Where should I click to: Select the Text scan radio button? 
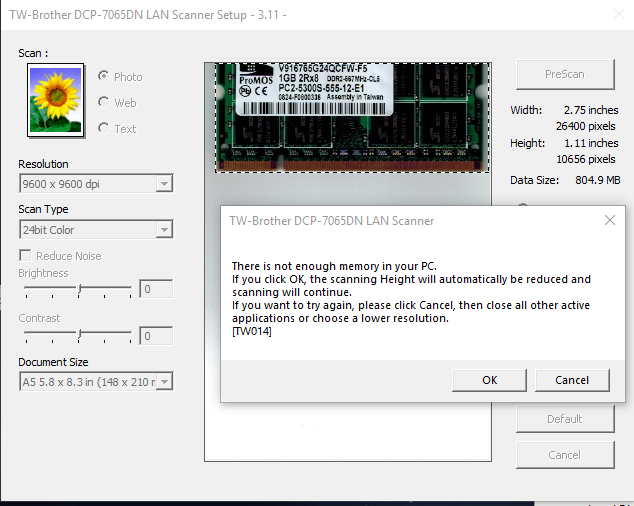(x=104, y=128)
